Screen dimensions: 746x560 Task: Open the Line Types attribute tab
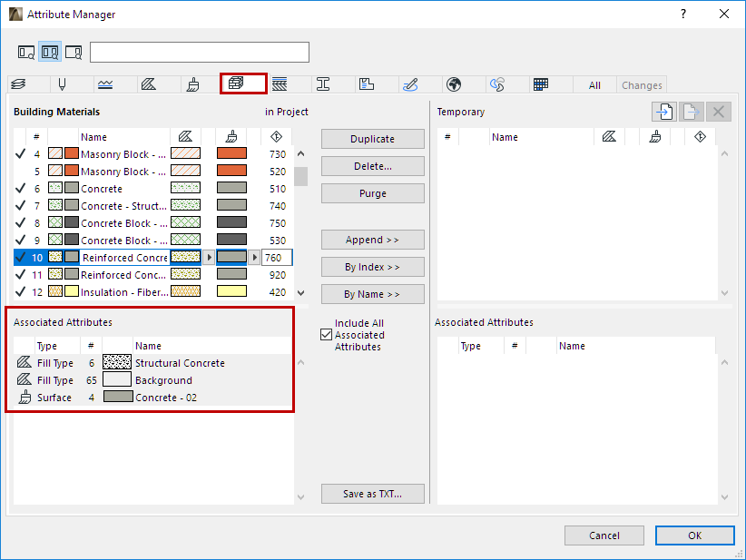[x=105, y=84]
